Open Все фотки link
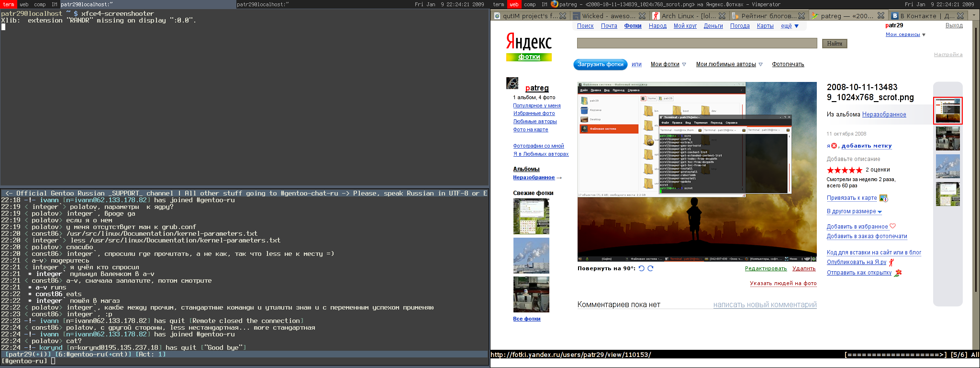The width and height of the screenshot is (980, 368). click(x=526, y=319)
